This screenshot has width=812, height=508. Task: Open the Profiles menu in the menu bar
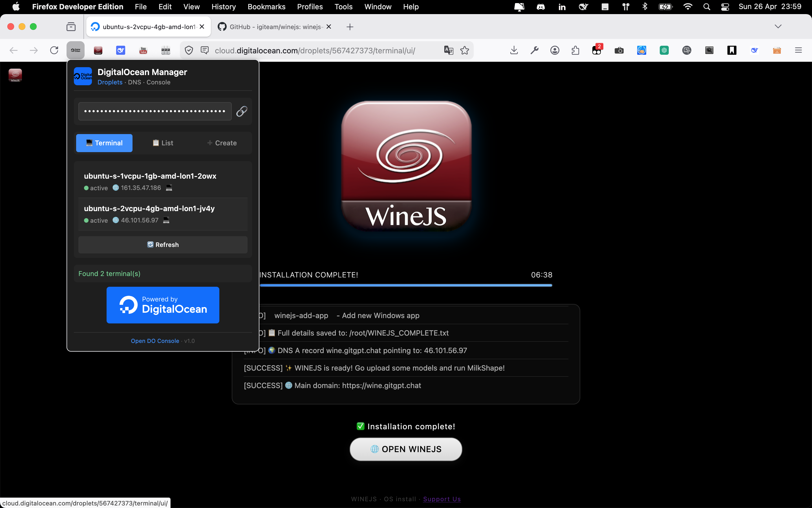click(310, 7)
